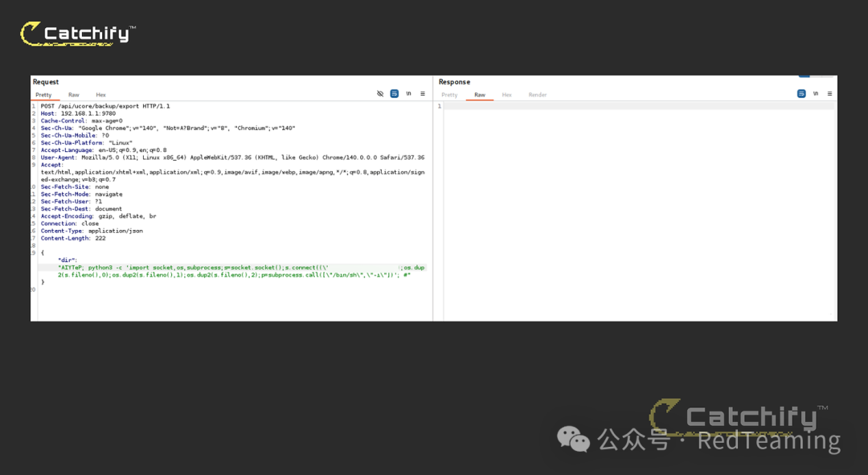The height and width of the screenshot is (475, 868).
Task: Click the Sec-Fetch-User: ?1 header
Action: click(x=72, y=202)
